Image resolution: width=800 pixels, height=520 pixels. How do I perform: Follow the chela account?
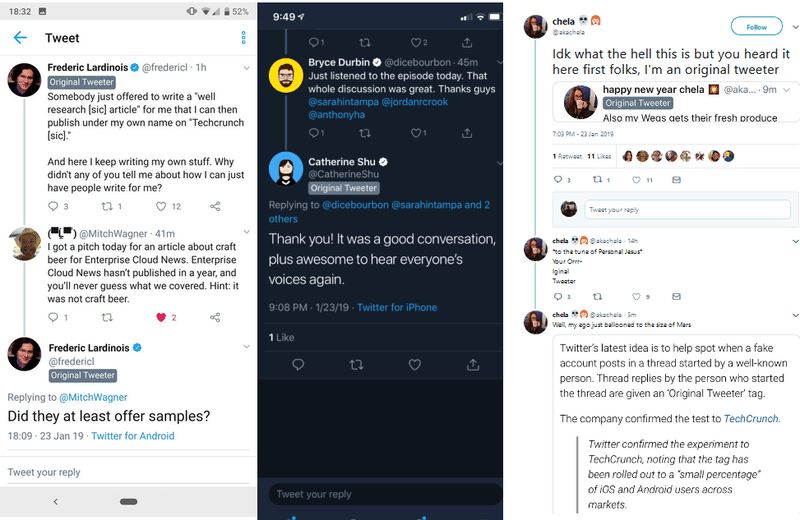[x=756, y=27]
